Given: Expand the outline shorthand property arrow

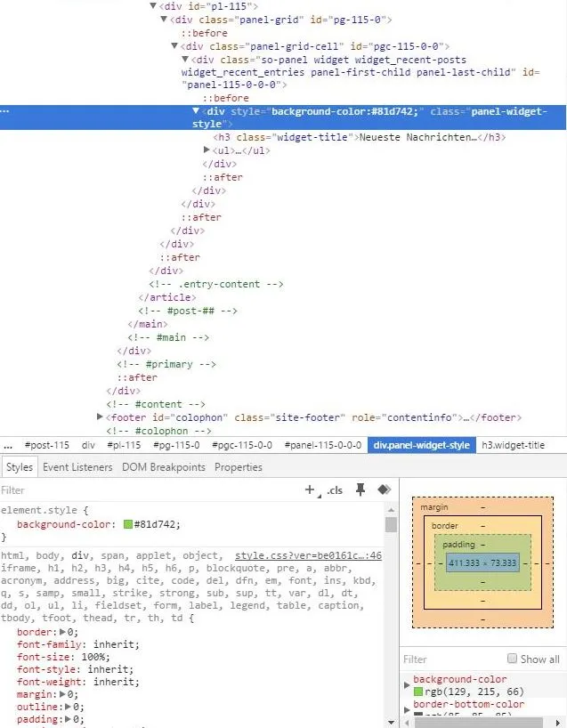Looking at the screenshot, I should tap(69, 707).
